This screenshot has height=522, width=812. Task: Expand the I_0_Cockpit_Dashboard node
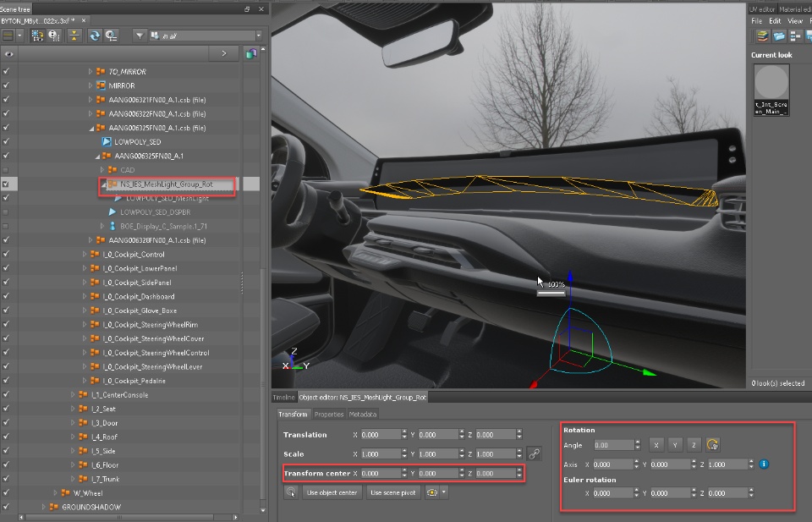click(x=85, y=296)
